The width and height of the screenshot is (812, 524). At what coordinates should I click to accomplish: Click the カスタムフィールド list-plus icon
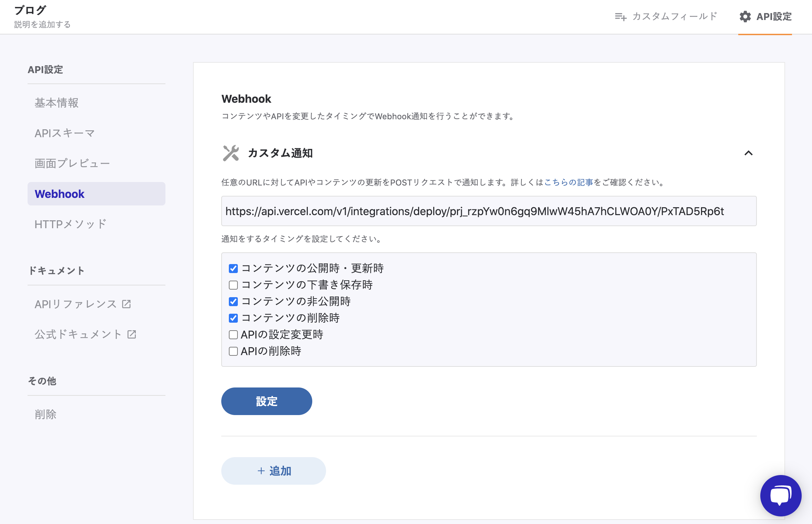[620, 17]
